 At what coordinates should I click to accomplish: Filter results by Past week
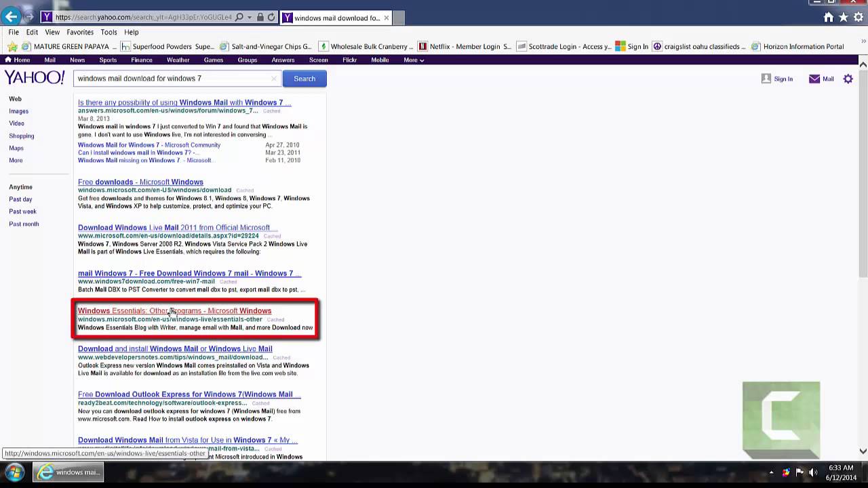(x=22, y=211)
